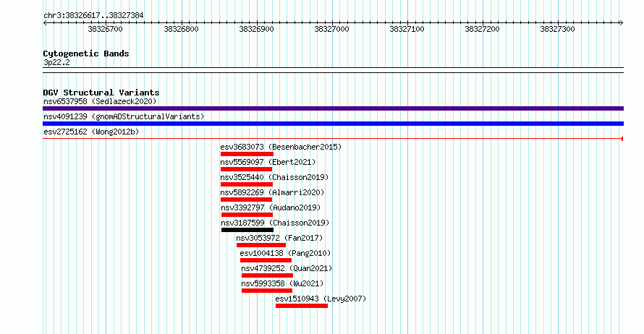Click ruler position 38326700

[x=106, y=29]
